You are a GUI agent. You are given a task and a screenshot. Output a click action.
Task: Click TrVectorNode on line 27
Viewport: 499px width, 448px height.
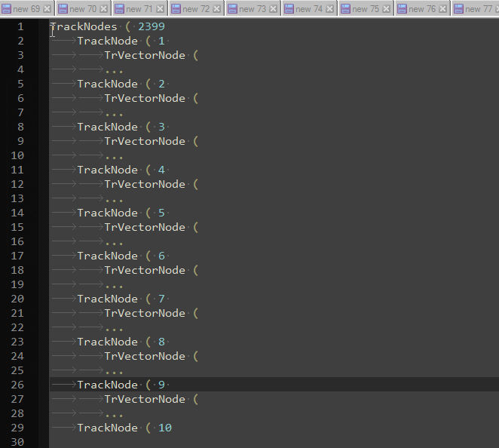[x=144, y=399]
